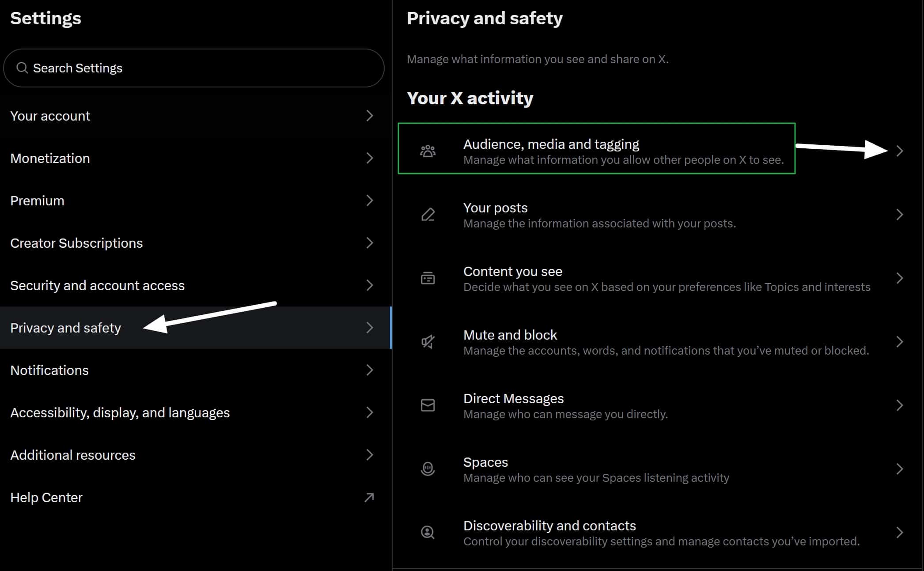Screen dimensions: 924x571
Task: Go to Security and account access
Action: pyautogui.click(x=196, y=285)
